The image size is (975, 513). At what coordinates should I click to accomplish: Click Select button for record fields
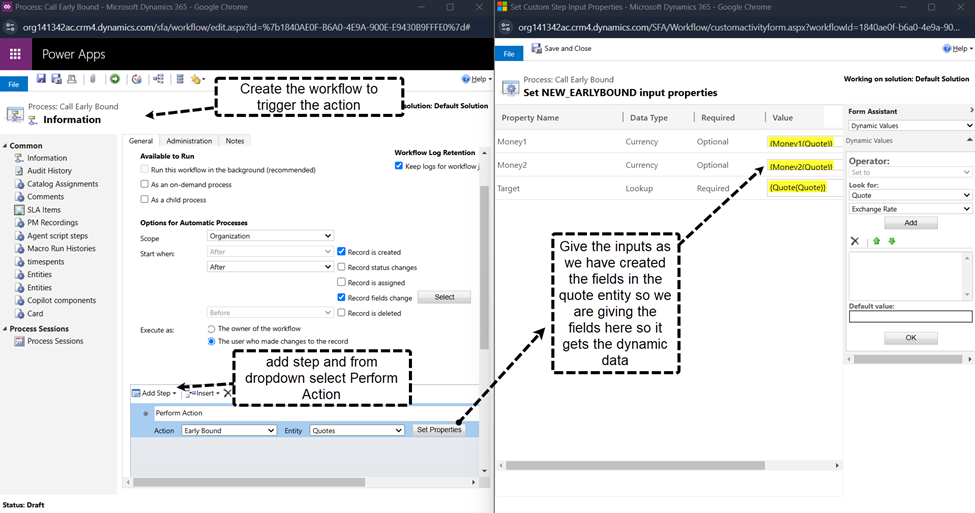pyautogui.click(x=444, y=297)
